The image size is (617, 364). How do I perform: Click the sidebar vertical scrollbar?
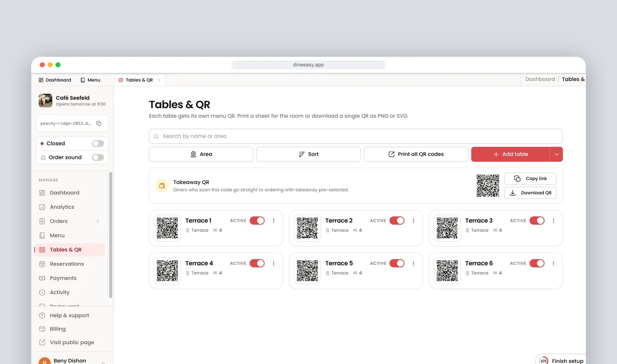111,235
